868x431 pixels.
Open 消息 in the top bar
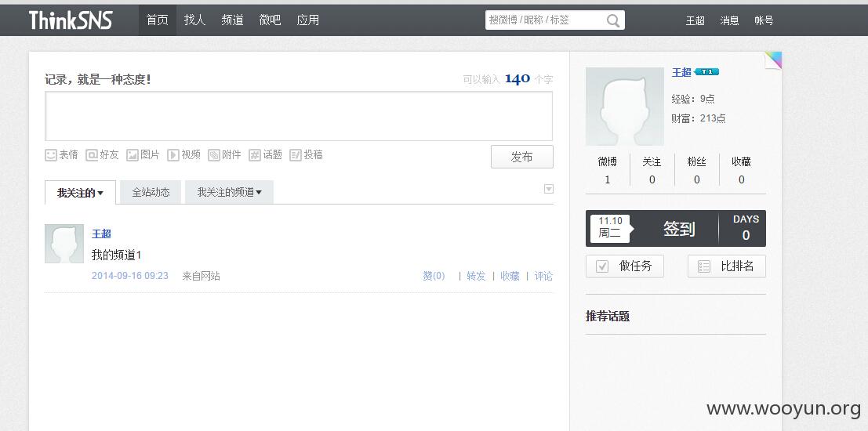(x=730, y=21)
